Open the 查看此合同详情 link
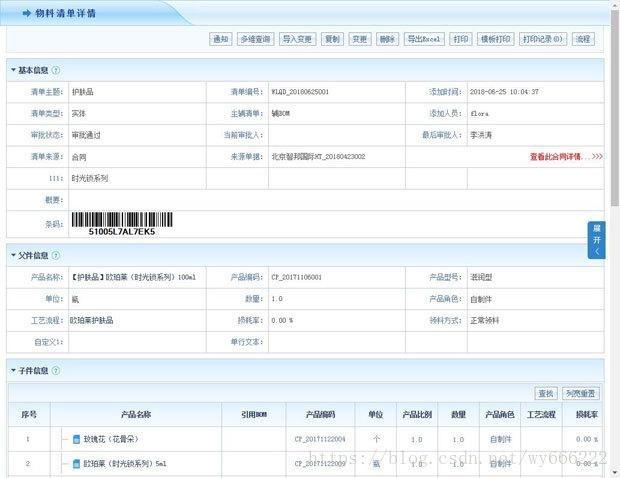Image resolution: width=620 pixels, height=478 pixels. point(566,157)
